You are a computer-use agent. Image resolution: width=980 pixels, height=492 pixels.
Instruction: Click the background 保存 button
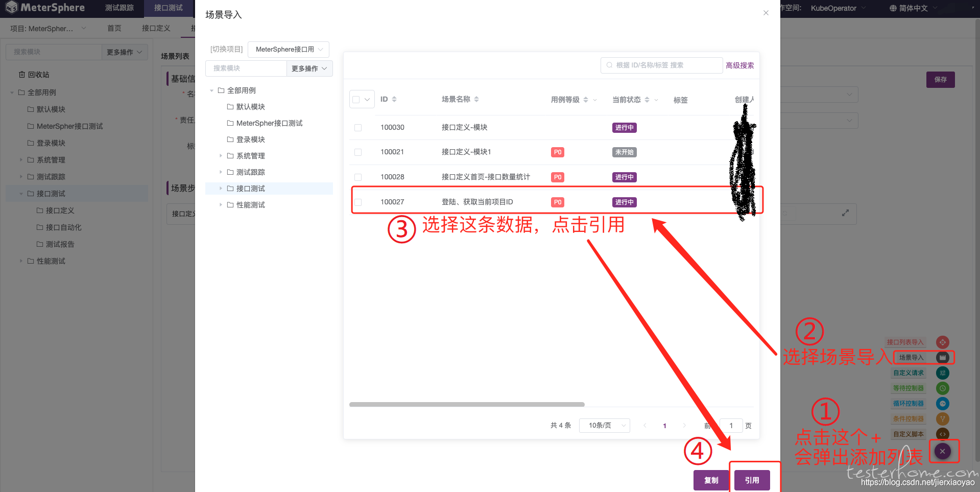pyautogui.click(x=940, y=80)
